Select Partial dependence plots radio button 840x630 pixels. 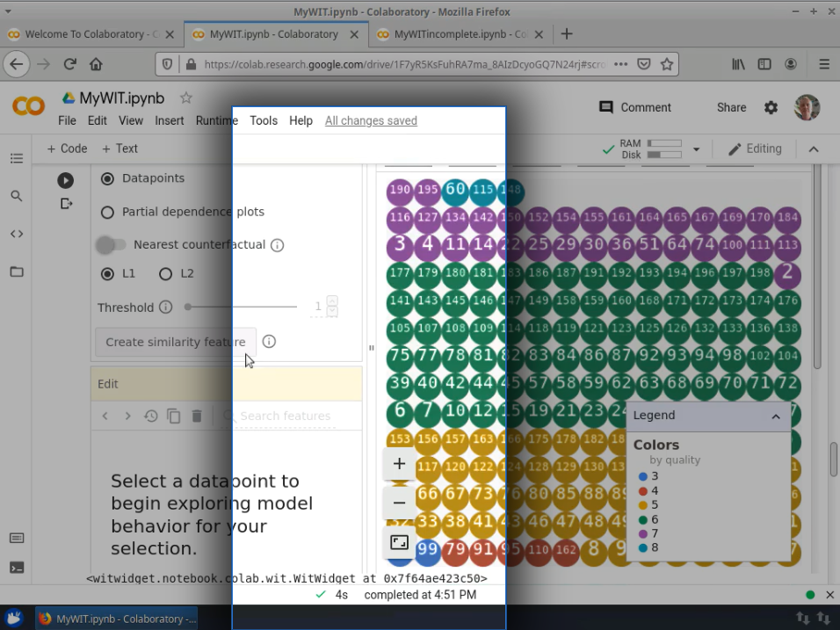click(x=107, y=213)
